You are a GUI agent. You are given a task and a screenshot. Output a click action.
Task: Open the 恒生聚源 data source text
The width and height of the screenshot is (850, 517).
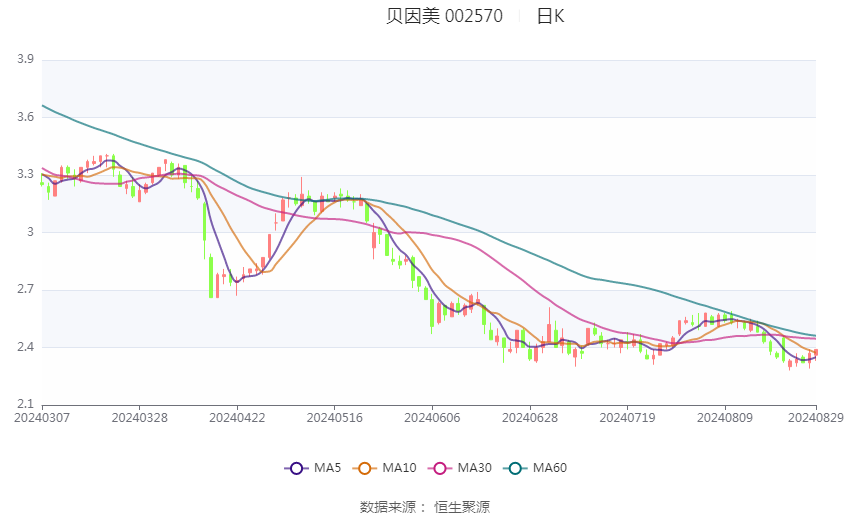coord(462,507)
